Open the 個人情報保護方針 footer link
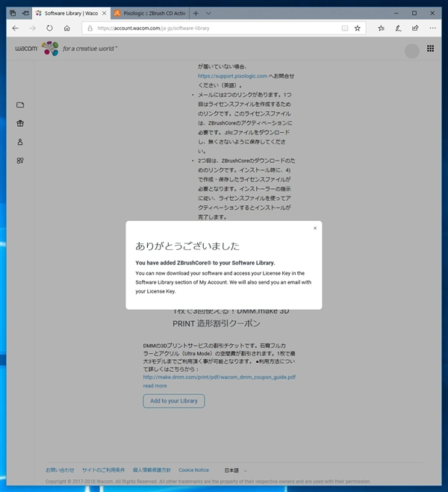 point(152,470)
